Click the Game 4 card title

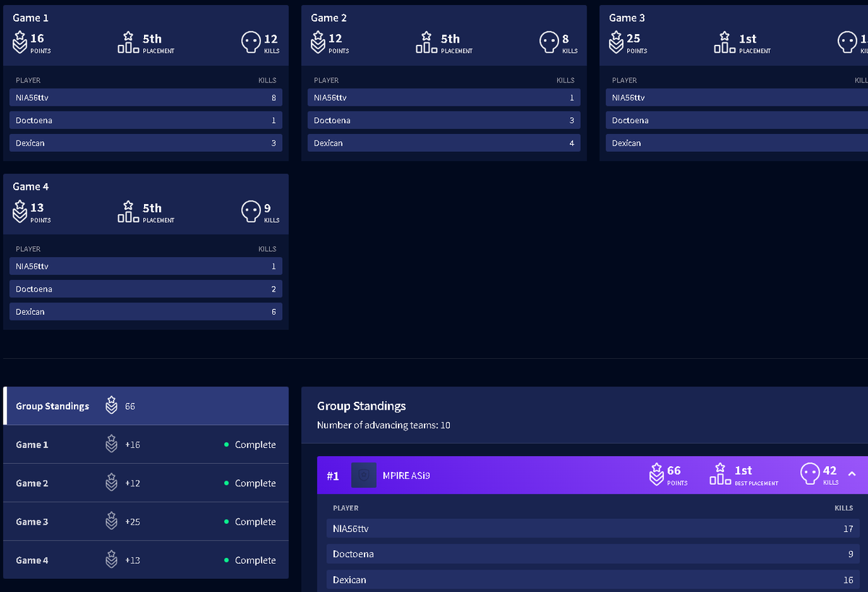click(x=31, y=187)
